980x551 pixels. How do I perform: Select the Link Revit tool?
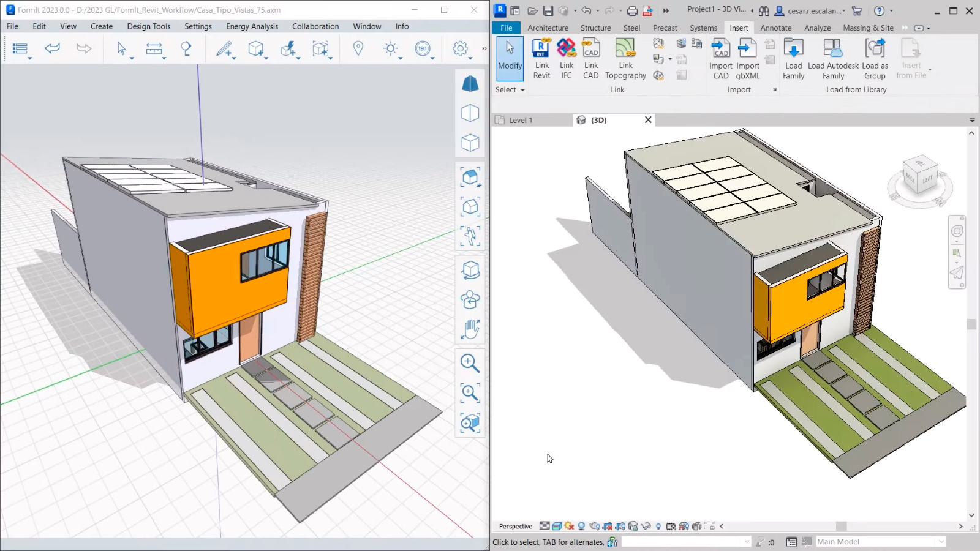coord(541,58)
